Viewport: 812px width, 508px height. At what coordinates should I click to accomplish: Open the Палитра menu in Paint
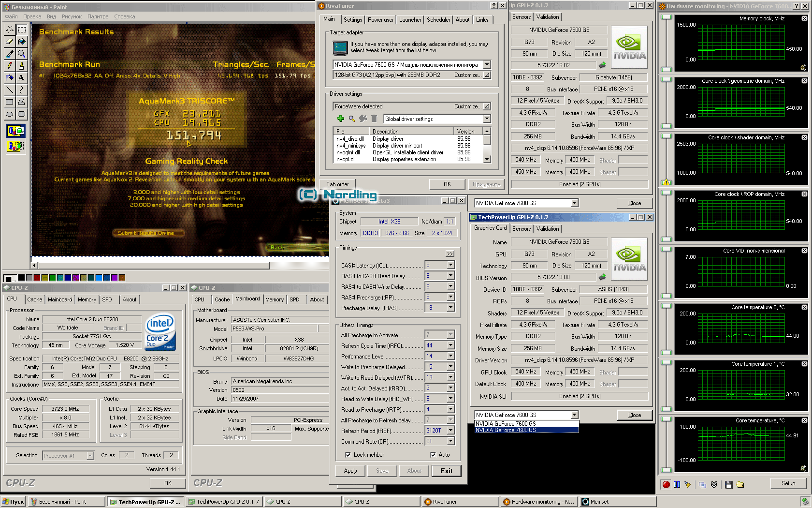pos(98,16)
